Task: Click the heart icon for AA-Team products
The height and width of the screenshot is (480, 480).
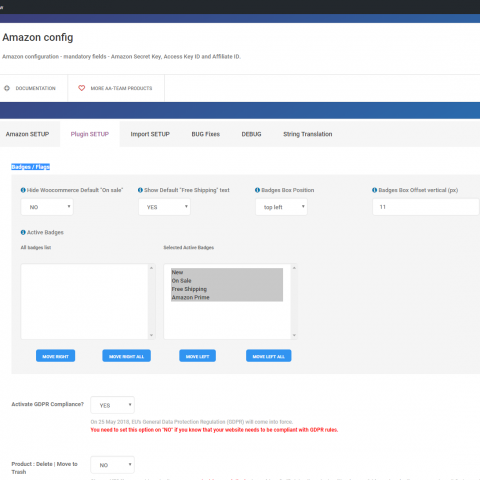Action: (x=82, y=88)
